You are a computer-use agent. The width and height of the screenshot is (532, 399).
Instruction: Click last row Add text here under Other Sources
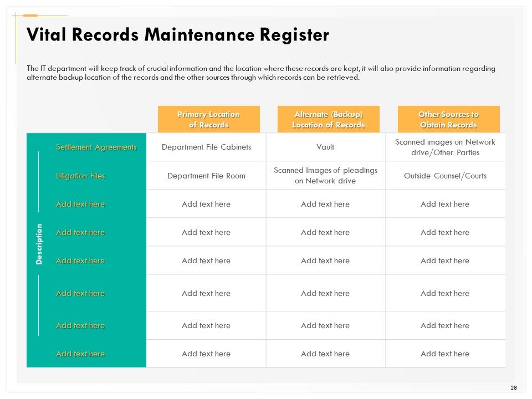[x=445, y=354]
